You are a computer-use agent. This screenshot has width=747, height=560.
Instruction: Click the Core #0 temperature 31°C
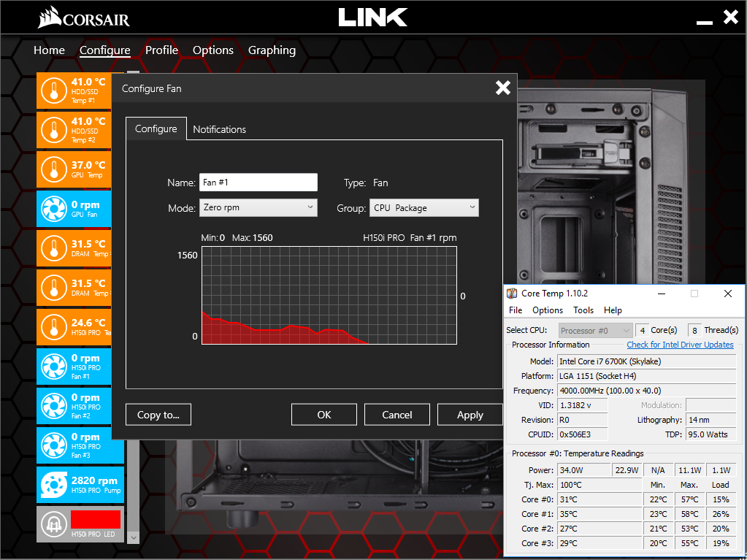(600, 499)
